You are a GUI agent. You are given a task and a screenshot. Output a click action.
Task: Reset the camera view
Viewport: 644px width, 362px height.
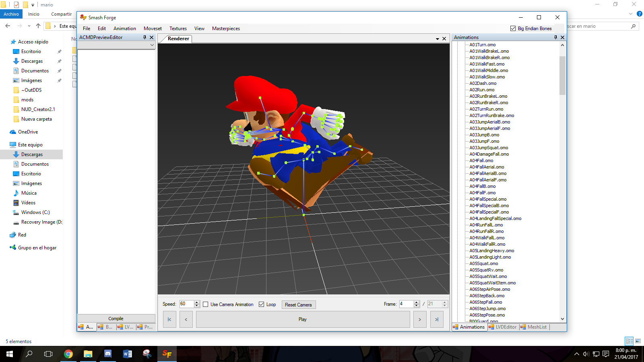click(x=298, y=304)
